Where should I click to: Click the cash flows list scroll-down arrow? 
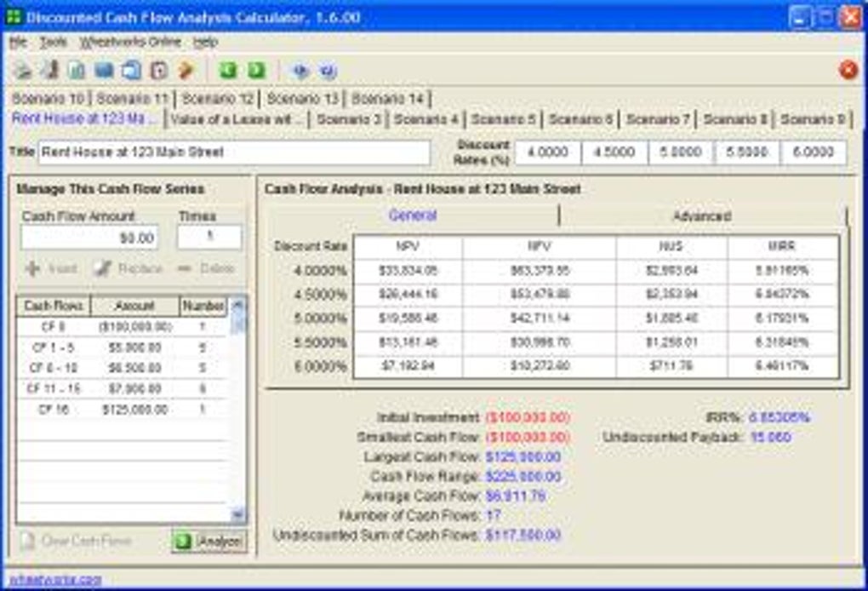click(237, 514)
